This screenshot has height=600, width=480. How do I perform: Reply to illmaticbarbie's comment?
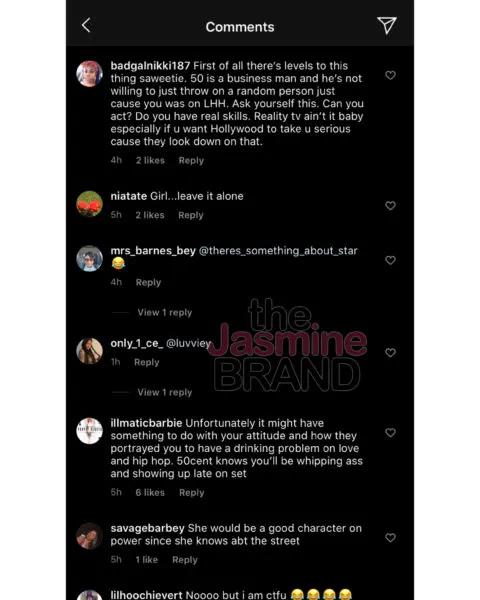(x=191, y=493)
